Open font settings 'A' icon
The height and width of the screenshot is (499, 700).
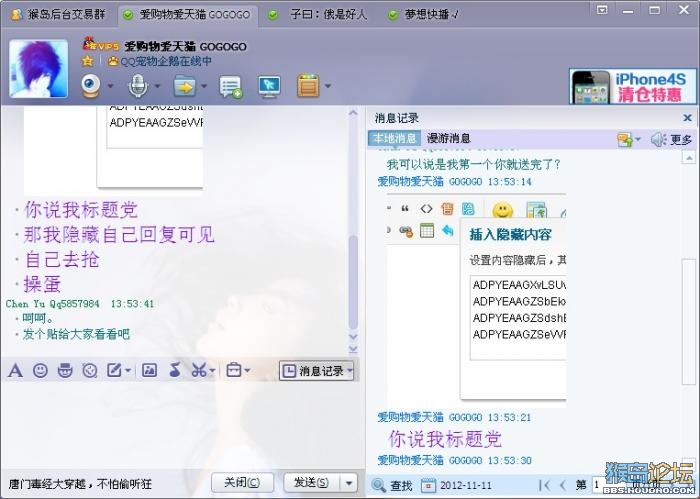click(x=15, y=370)
